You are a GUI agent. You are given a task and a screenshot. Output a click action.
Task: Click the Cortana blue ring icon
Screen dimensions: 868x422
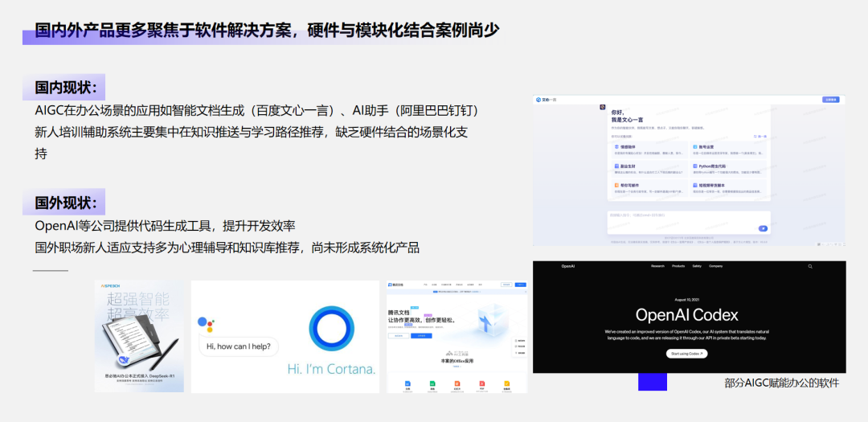pos(331,328)
